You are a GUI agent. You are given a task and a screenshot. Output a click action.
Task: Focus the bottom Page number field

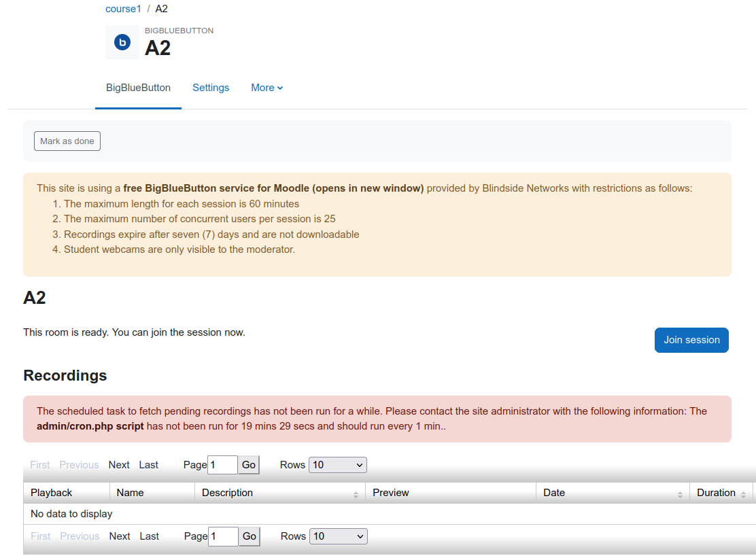223,536
